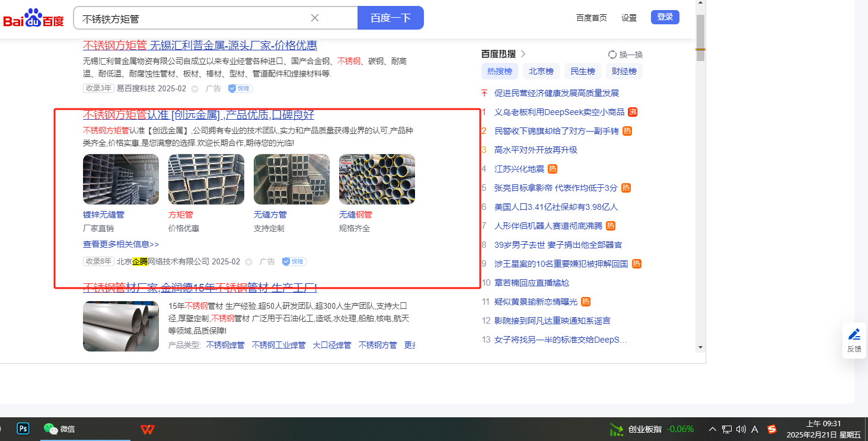This screenshot has height=441, width=868.
Task: Open the 金润德15年不锈钢管材 result title
Action: click(x=200, y=288)
